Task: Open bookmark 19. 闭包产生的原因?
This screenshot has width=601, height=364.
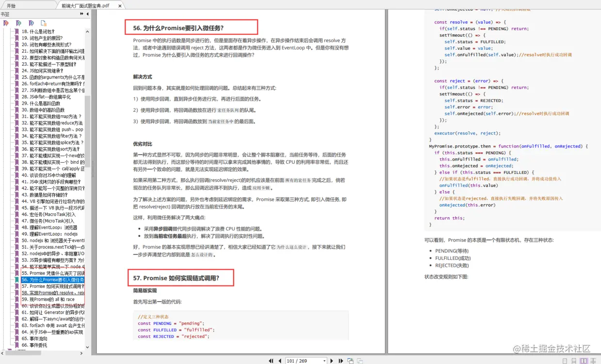Action: (42, 38)
